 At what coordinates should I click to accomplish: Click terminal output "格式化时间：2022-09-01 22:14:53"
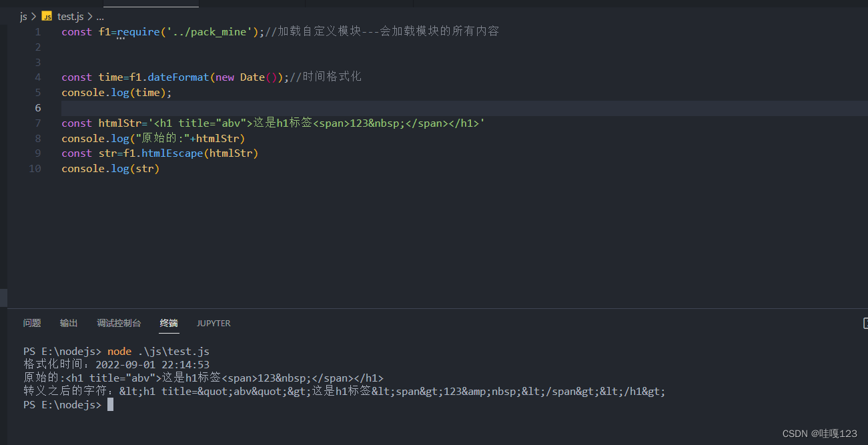click(x=117, y=364)
